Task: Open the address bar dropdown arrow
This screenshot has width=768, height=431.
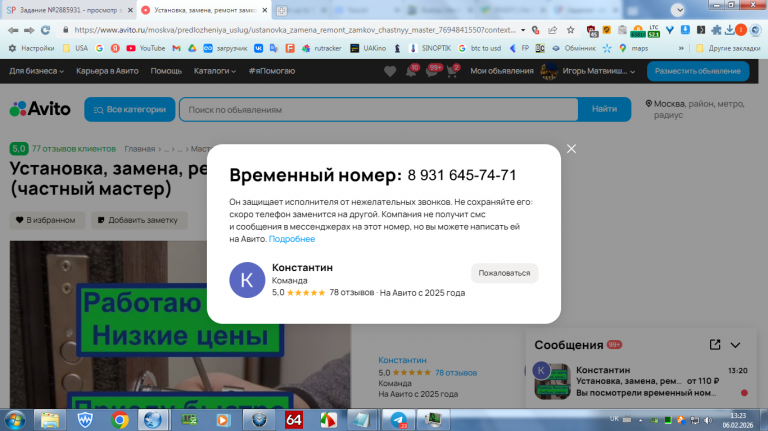Action: pos(523,30)
